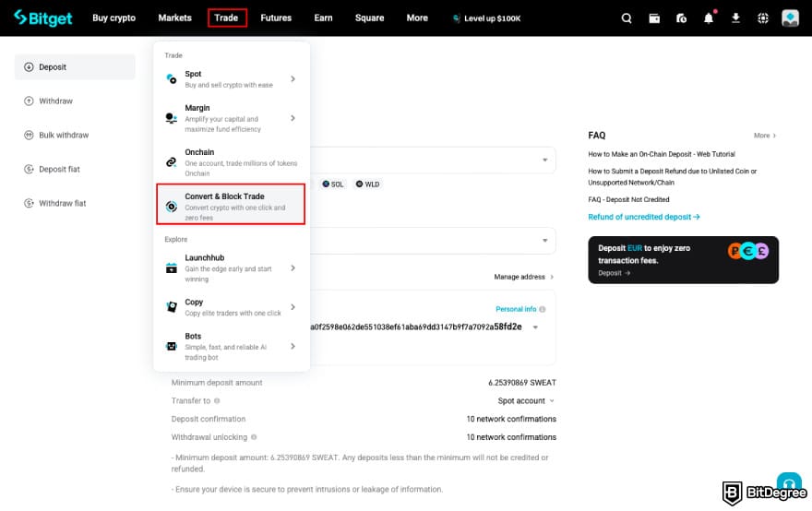Click FAQ More link
The height and width of the screenshot is (511, 812).
764,135
